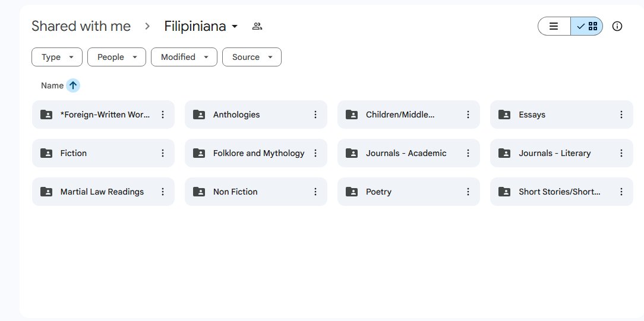Open more actions for *Foreign-Written Wor... folder
Screen dimensions: 644x321
point(163,115)
